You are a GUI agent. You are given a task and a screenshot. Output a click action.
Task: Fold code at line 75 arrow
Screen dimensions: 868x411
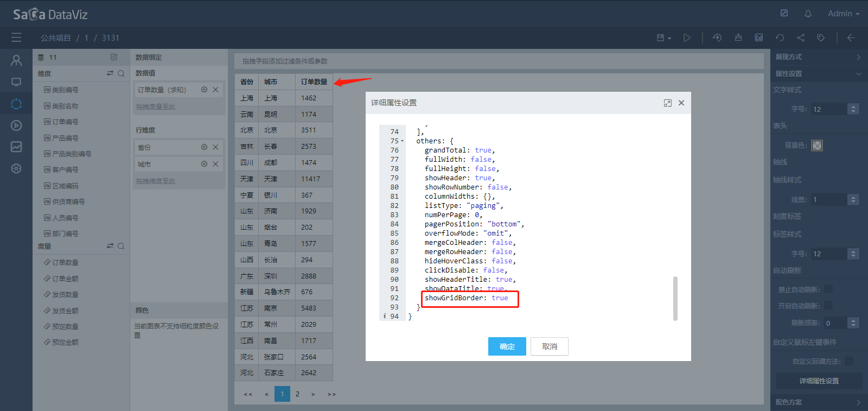(402, 141)
